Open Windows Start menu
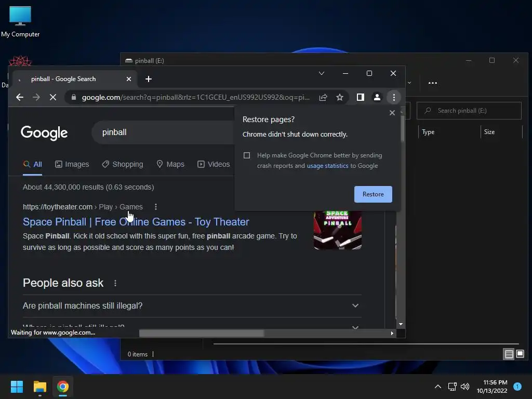The height and width of the screenshot is (399, 532). [17, 387]
